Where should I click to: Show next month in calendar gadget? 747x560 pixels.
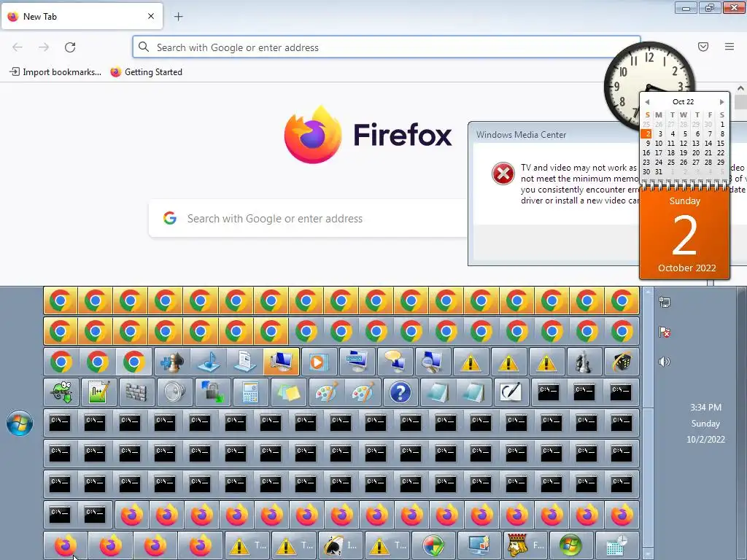[x=721, y=102]
